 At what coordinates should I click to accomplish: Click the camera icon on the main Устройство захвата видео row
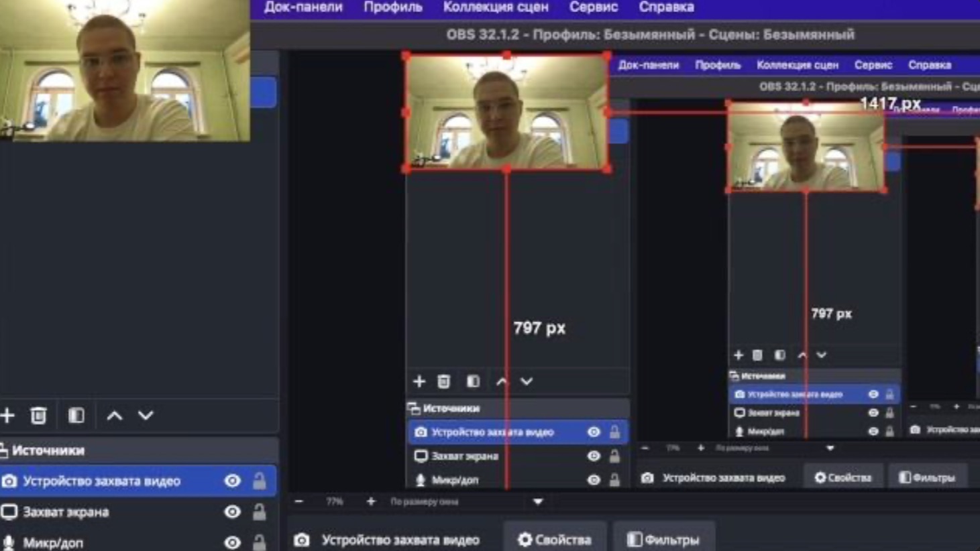coord(9,481)
